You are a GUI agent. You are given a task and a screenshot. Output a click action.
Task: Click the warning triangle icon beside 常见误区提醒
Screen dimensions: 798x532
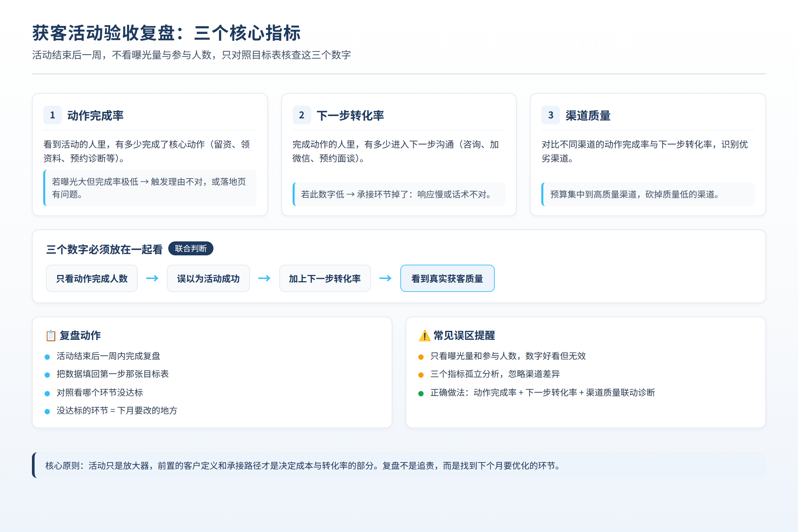point(425,335)
